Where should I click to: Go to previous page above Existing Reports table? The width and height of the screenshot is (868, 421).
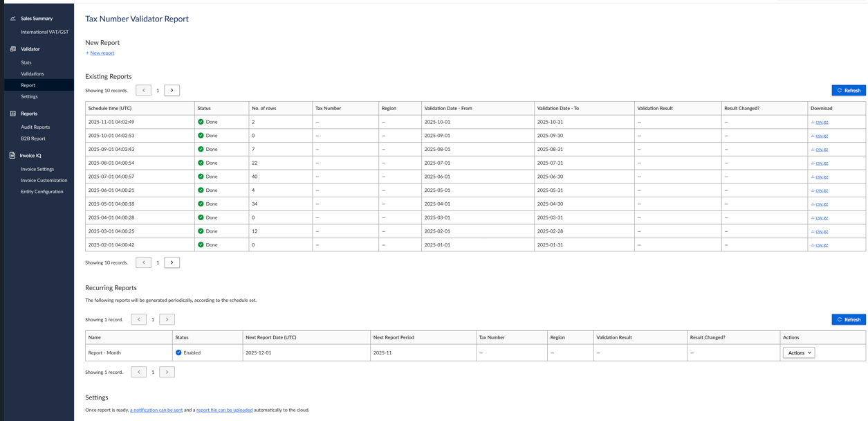coord(143,90)
